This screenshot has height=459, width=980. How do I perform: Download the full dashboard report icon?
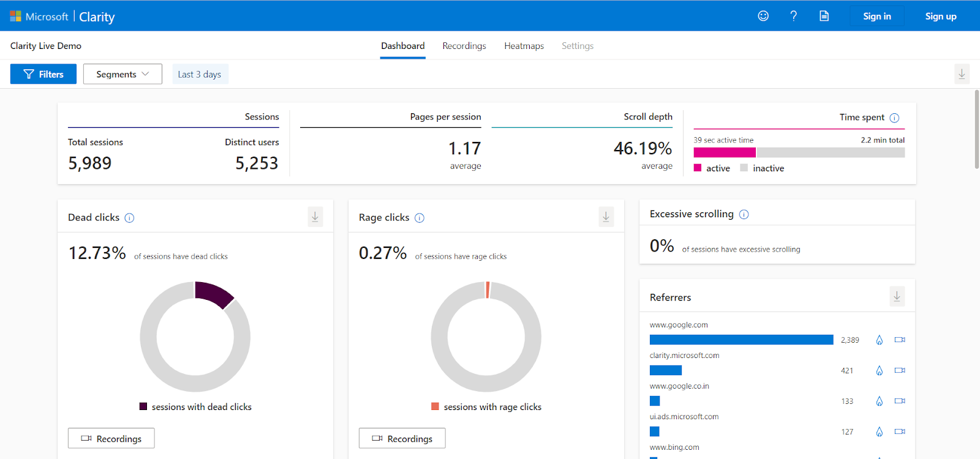tap(962, 74)
